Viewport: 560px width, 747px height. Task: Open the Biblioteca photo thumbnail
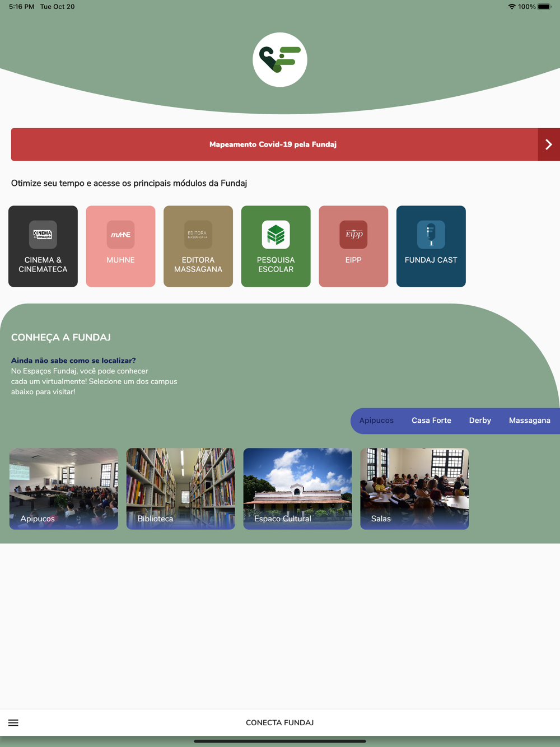coord(181,489)
